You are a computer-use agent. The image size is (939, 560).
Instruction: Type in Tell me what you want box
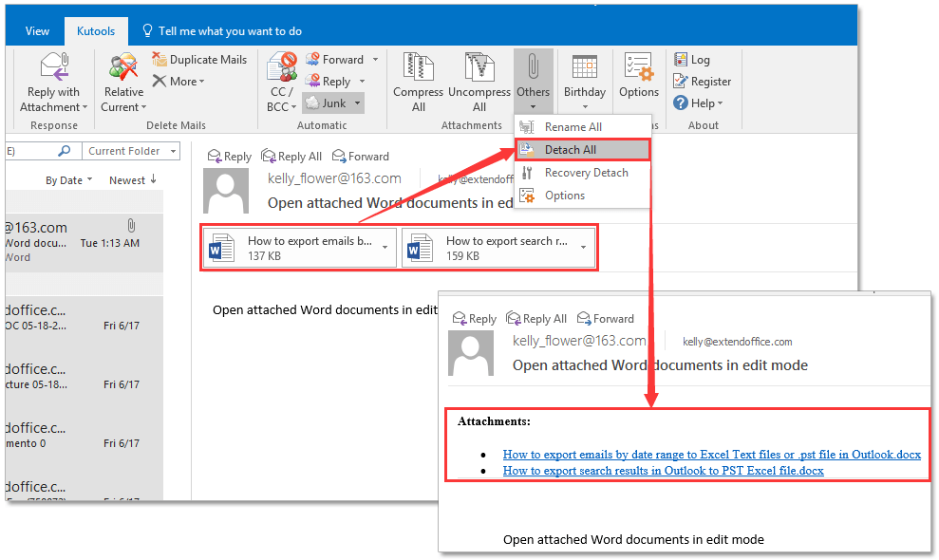(230, 31)
